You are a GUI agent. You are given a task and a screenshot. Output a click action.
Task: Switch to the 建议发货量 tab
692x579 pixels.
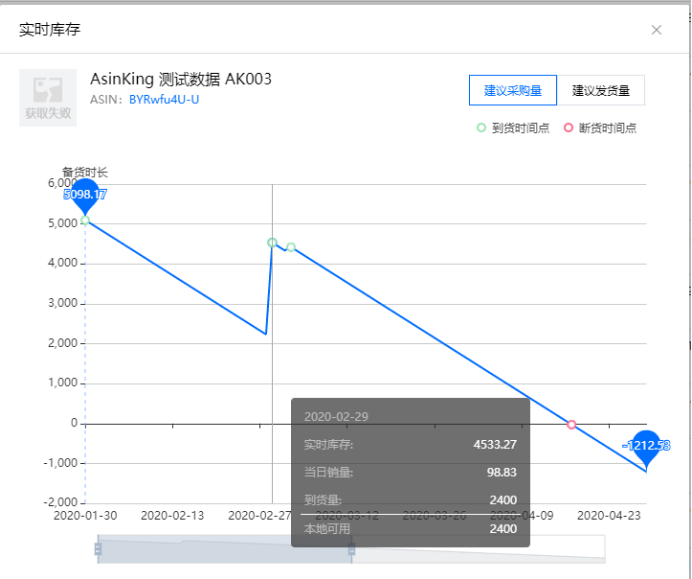[601, 90]
